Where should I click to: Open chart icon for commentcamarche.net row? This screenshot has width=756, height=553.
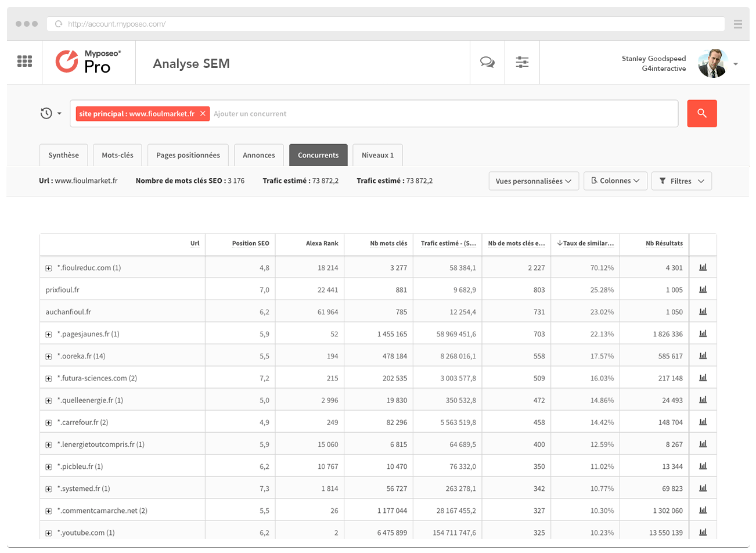click(703, 510)
